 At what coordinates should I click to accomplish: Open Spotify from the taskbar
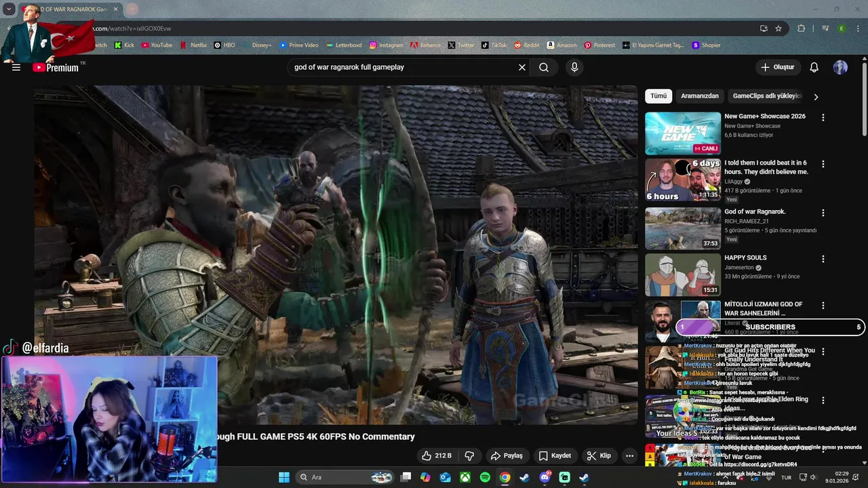point(485,477)
